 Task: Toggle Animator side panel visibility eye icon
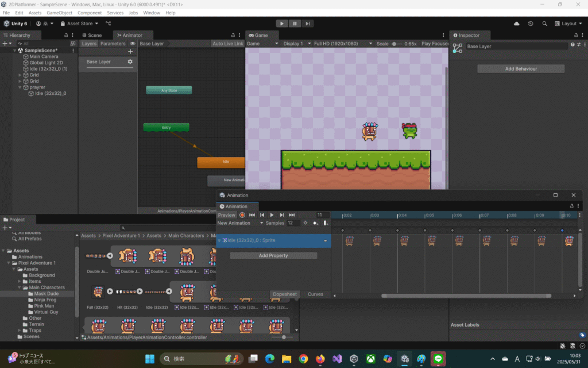[132, 44]
